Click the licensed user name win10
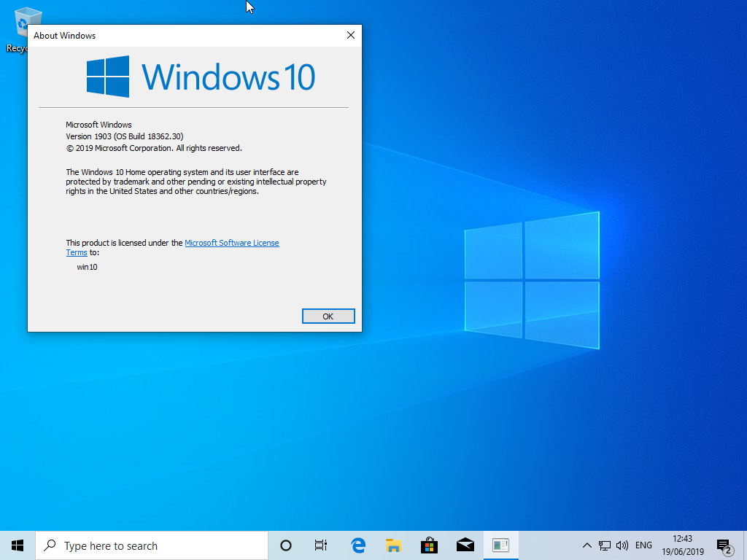This screenshot has height=560, width=747. (87, 267)
